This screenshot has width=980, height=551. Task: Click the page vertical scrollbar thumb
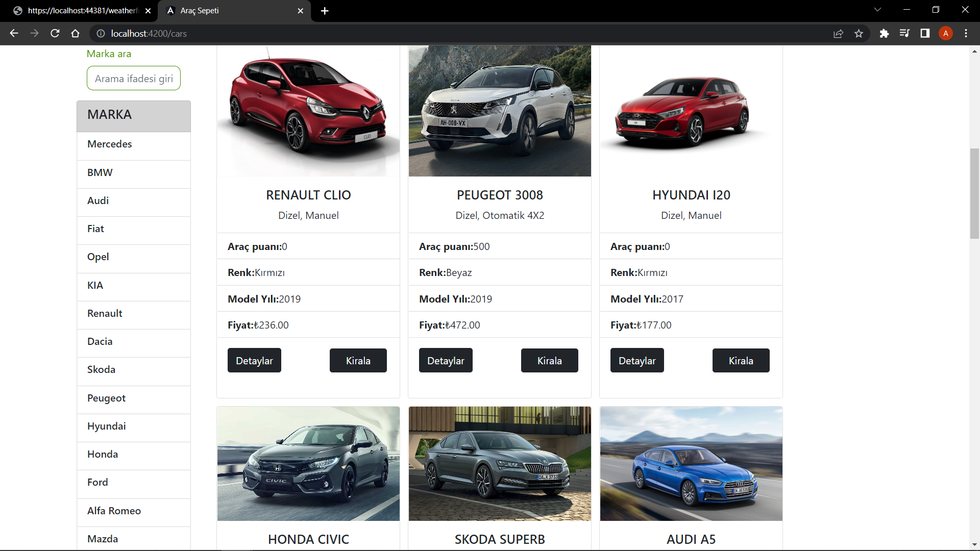tap(974, 194)
